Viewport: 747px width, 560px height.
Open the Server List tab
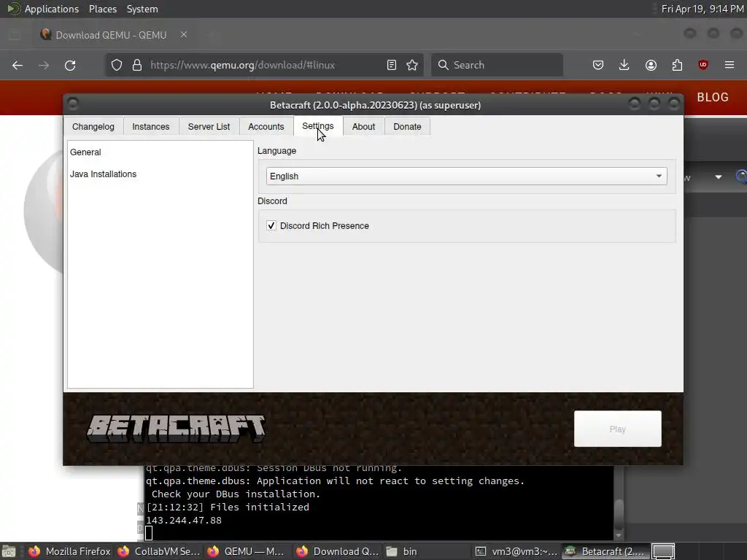point(209,127)
